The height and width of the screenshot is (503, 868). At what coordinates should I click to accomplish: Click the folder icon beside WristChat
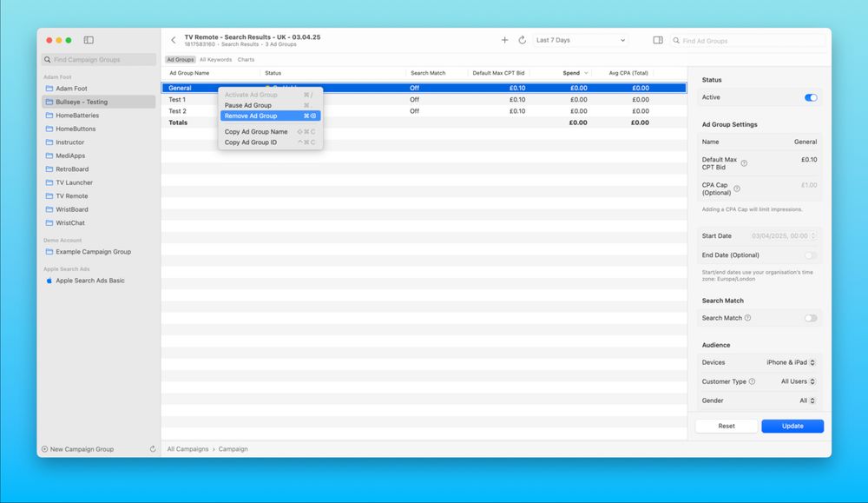(49, 222)
